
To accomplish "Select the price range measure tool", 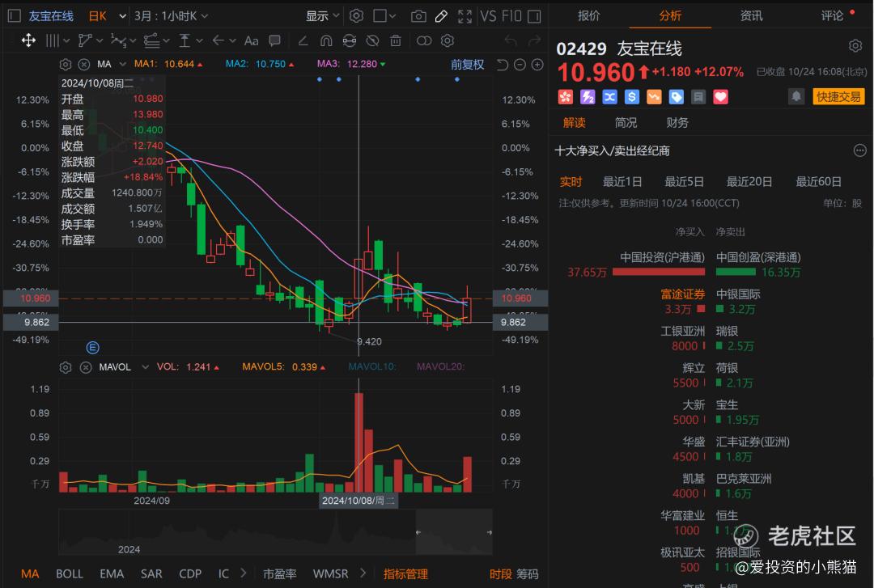I will pos(185,40).
